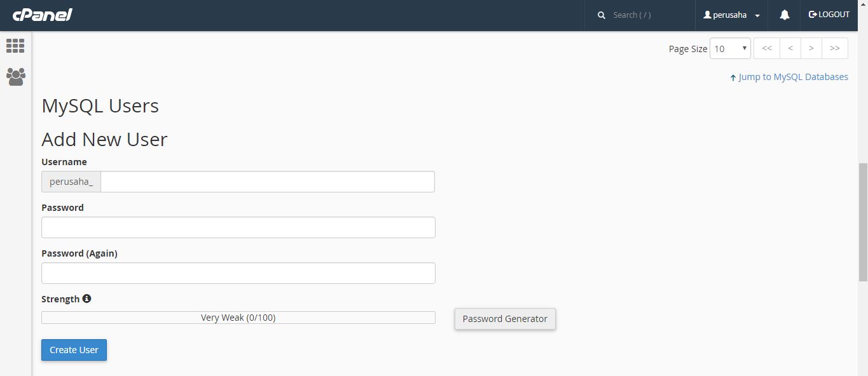Click the cPanel logo

point(42,15)
